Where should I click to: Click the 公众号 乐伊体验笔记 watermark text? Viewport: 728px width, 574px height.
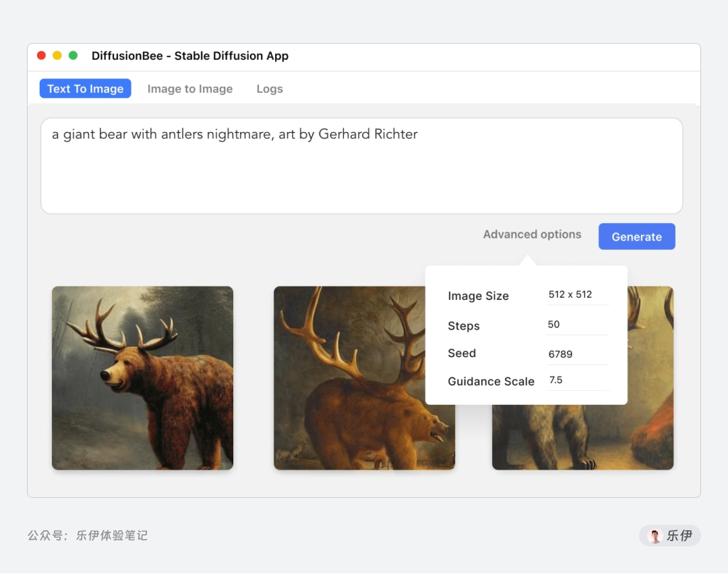[x=88, y=536]
